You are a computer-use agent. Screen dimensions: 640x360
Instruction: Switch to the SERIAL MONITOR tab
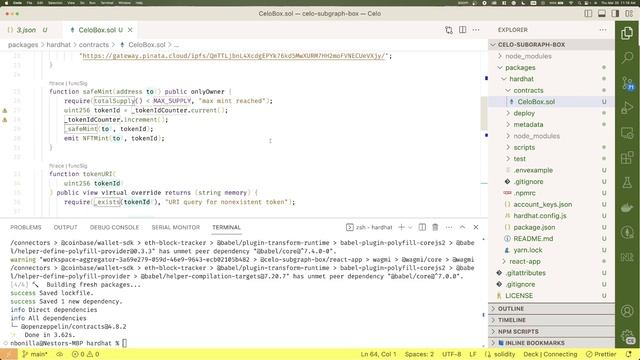click(176, 227)
